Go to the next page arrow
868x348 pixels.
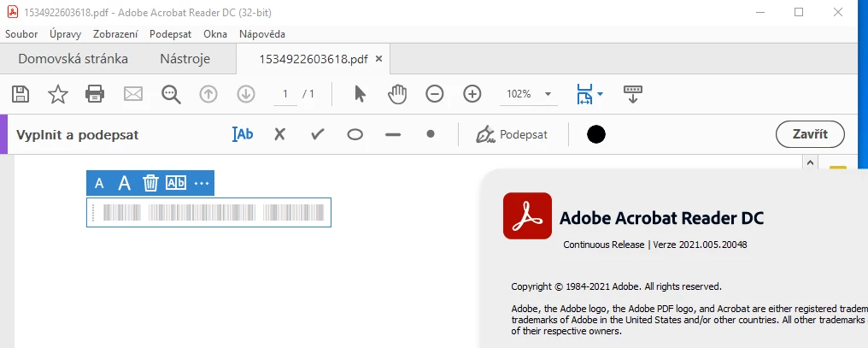(x=246, y=94)
